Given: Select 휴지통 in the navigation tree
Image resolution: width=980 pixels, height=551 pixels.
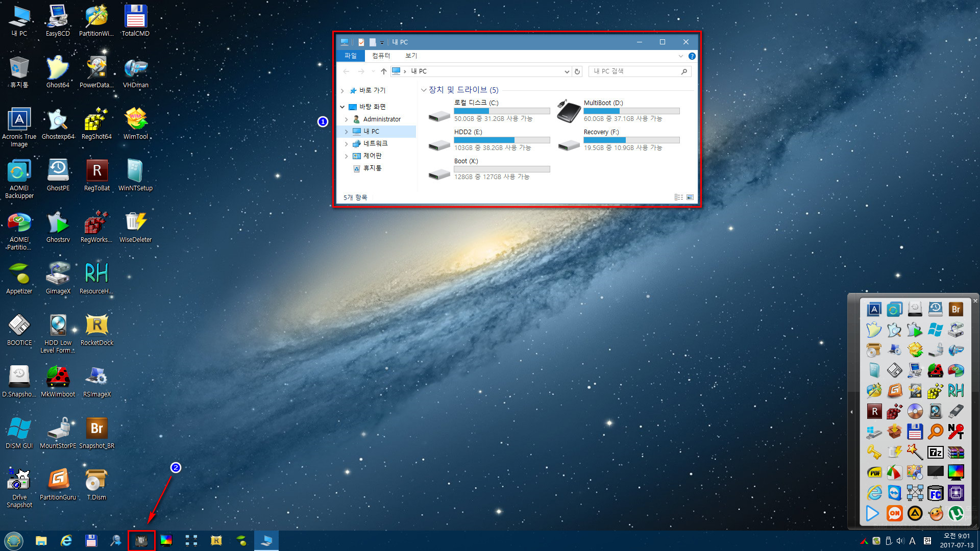Looking at the screenshot, I should (x=372, y=168).
